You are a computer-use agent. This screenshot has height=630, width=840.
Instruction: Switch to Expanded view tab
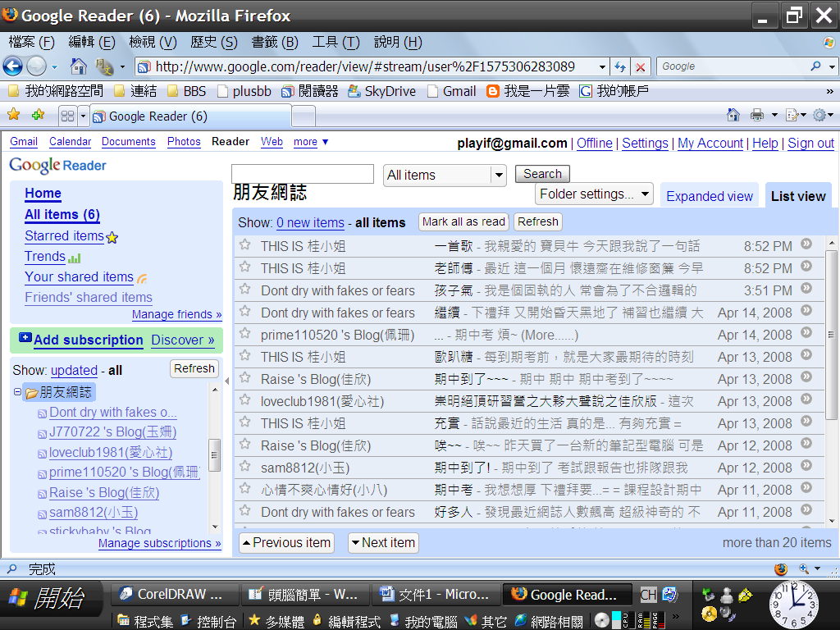[x=710, y=197]
